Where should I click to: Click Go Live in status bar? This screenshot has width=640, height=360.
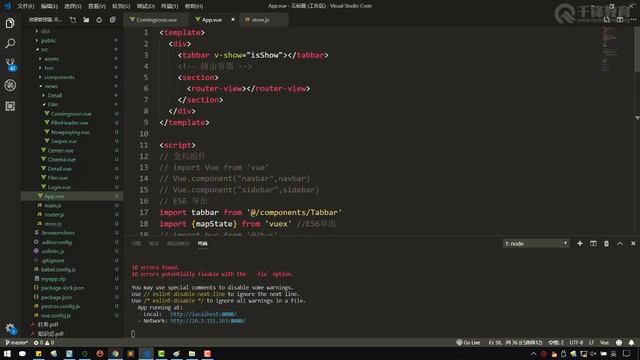point(468,342)
